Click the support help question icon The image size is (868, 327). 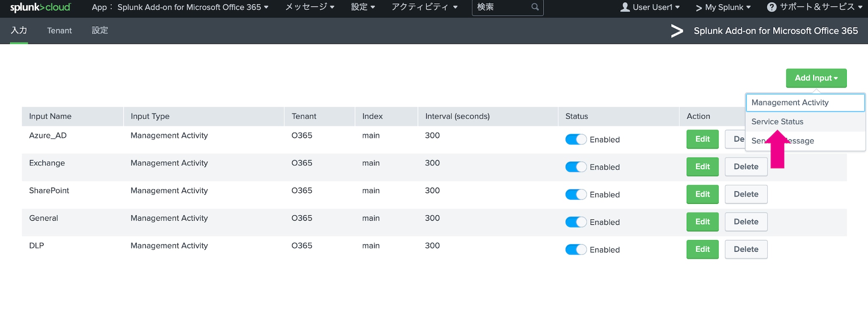(772, 7)
